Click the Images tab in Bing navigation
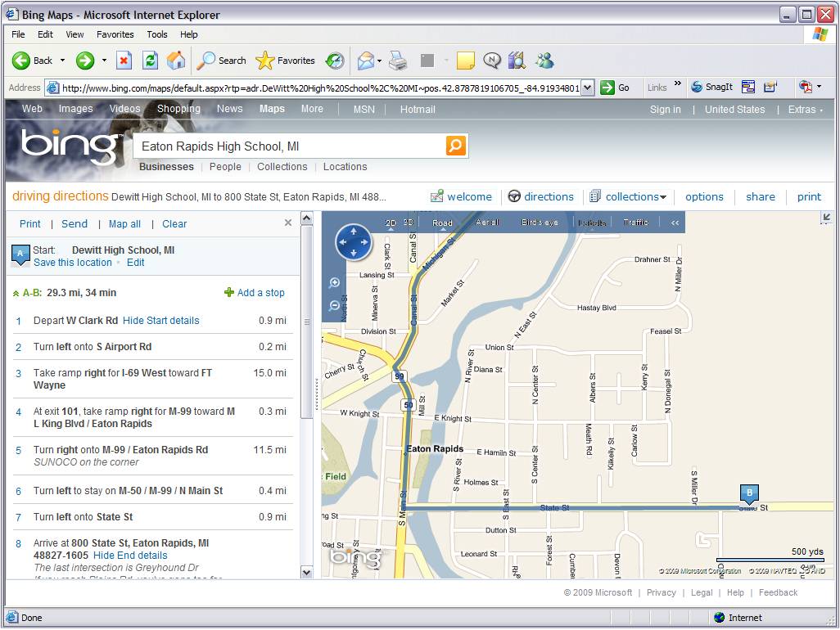840x630 pixels. [x=75, y=109]
